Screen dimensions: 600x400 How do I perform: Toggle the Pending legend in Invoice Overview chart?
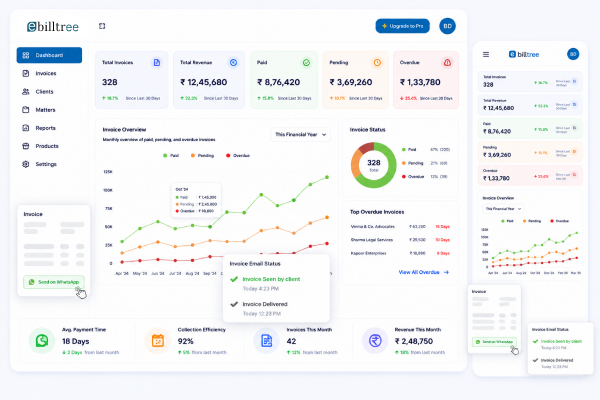pyautogui.click(x=202, y=155)
